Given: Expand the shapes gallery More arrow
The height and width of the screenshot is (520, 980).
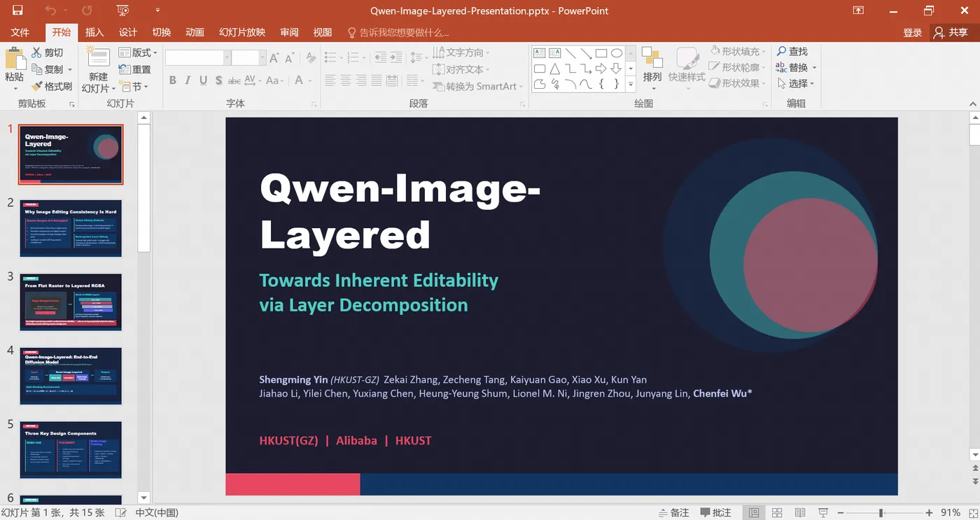Looking at the screenshot, I should (x=631, y=85).
